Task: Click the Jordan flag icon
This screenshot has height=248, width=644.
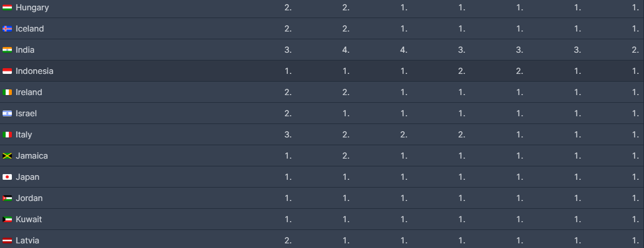Action: [7, 198]
